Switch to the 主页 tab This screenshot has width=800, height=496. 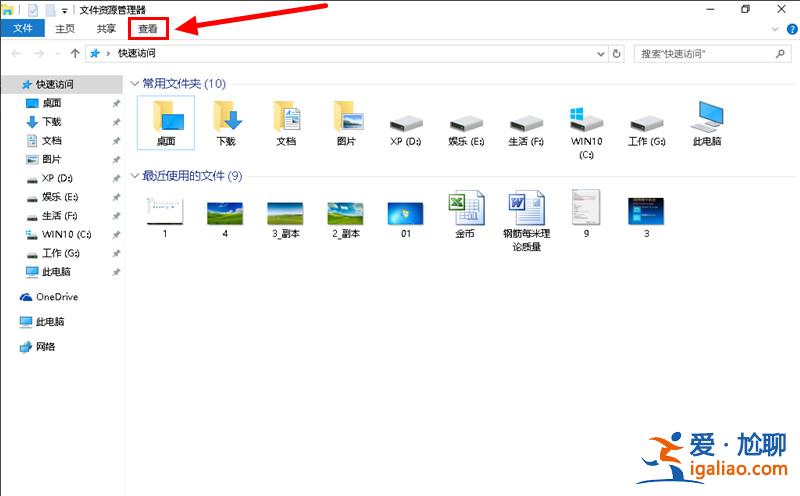point(65,29)
